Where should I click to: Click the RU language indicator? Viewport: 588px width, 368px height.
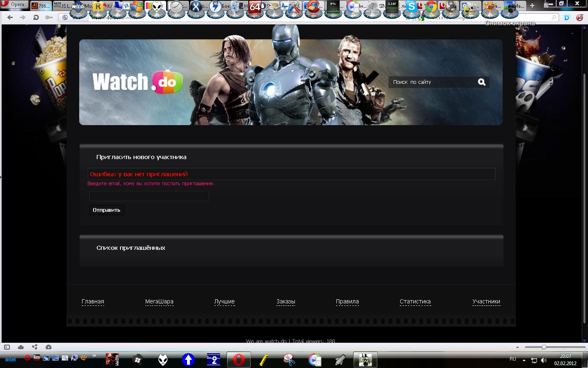click(513, 359)
